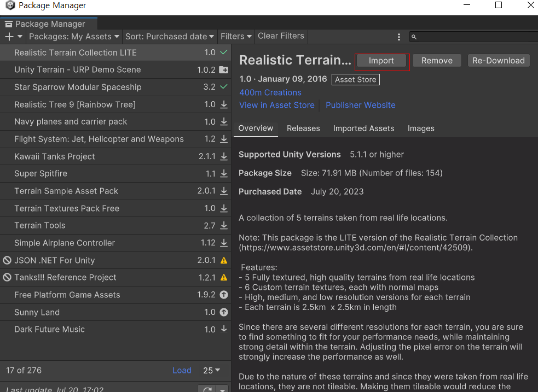Screen dimensions: 538x392
Task: Expand the Filters dropdown
Action: click(236, 37)
